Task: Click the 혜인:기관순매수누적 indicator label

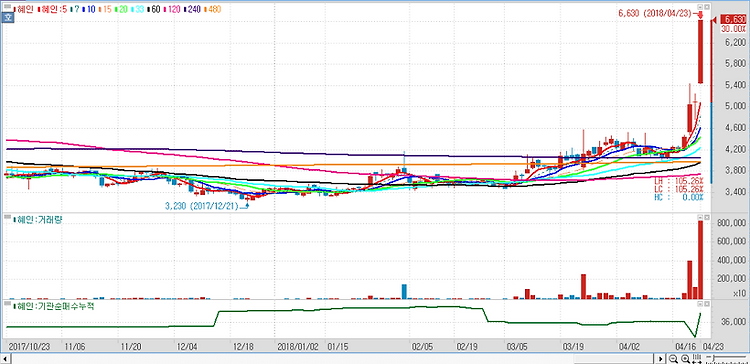Action: (54, 307)
